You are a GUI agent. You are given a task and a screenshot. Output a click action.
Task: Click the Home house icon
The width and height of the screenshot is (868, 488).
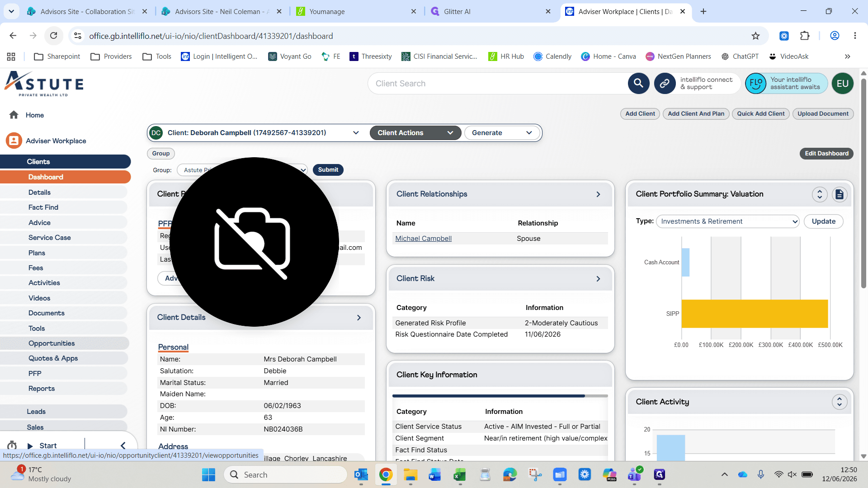coord(14,115)
